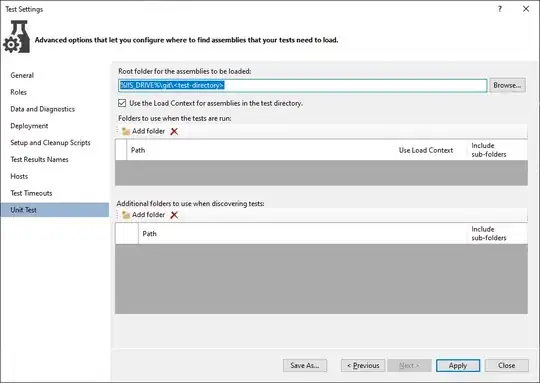Close the Test Settings dialog with X

(x=526, y=9)
